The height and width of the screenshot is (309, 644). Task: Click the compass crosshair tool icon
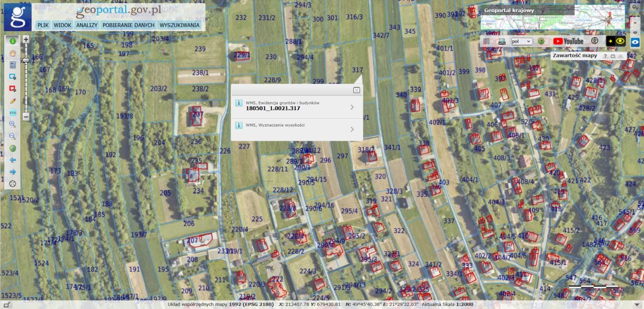(x=13, y=184)
